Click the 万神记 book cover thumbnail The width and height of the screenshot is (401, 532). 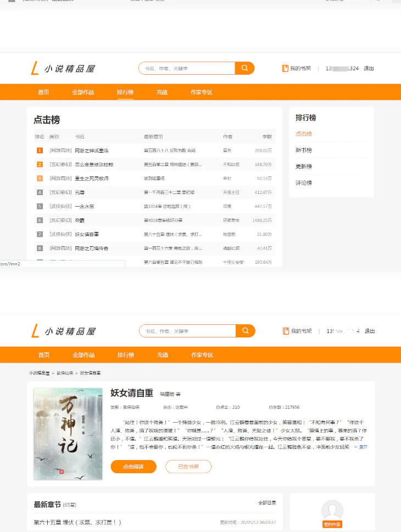pyautogui.click(x=68, y=434)
